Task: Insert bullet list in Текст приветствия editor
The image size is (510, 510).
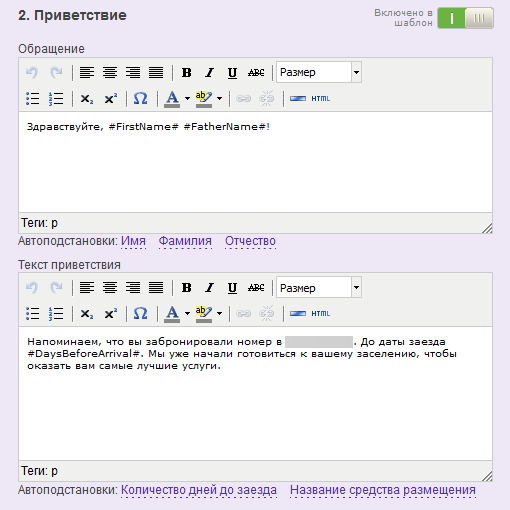Action: point(33,313)
